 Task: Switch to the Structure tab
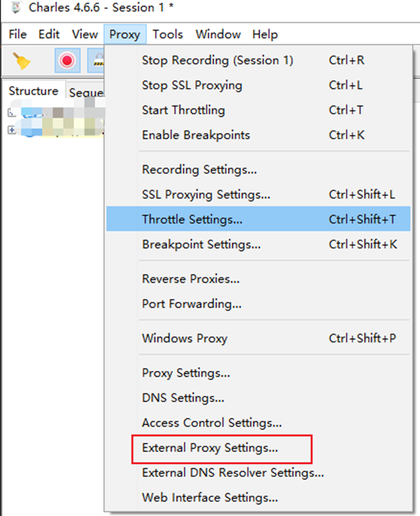[x=33, y=92]
